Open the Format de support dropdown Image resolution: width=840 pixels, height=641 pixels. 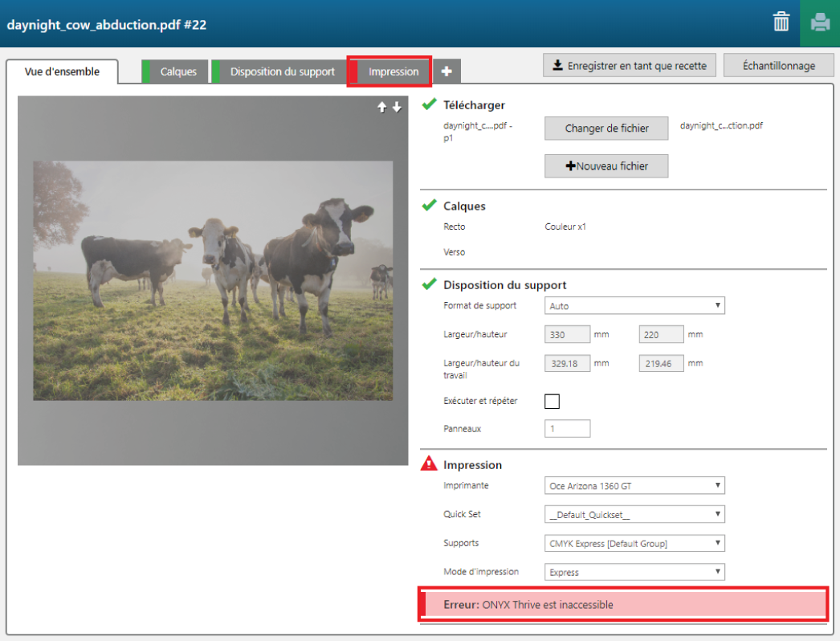[634, 305]
